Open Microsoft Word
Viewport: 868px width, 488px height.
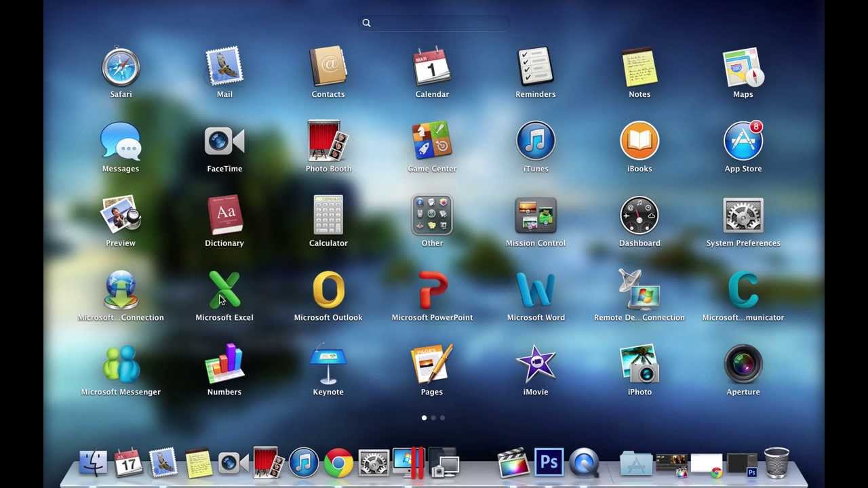click(536, 291)
